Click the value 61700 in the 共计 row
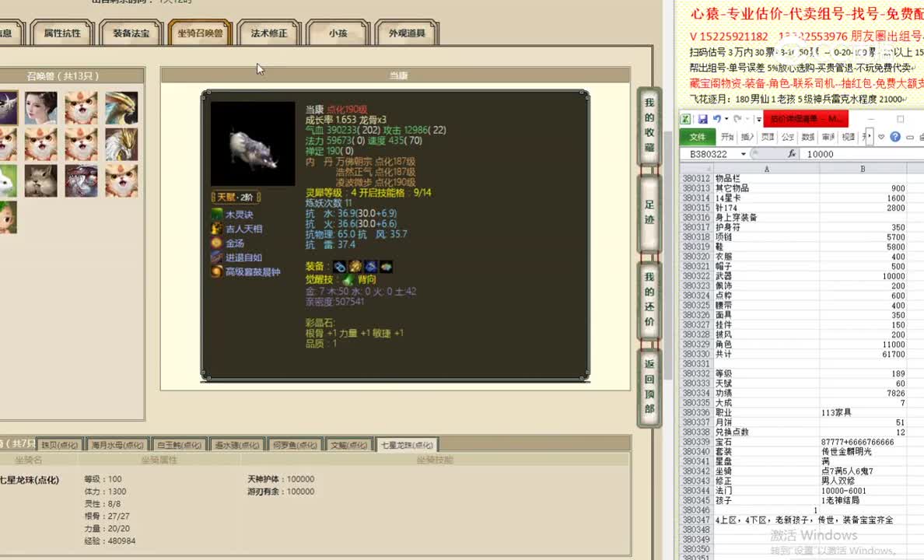Image resolution: width=924 pixels, height=560 pixels. pyautogui.click(x=893, y=354)
